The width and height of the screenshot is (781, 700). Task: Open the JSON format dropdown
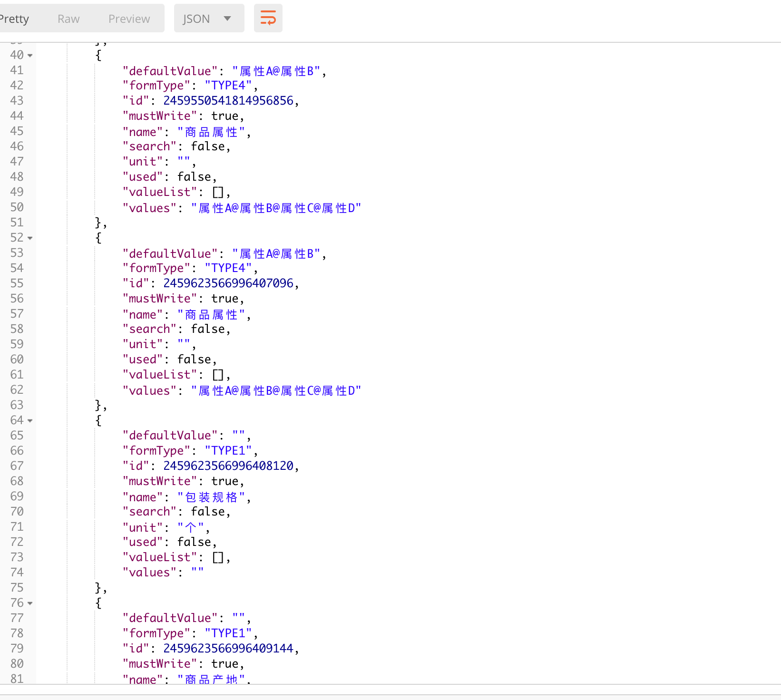pos(209,19)
